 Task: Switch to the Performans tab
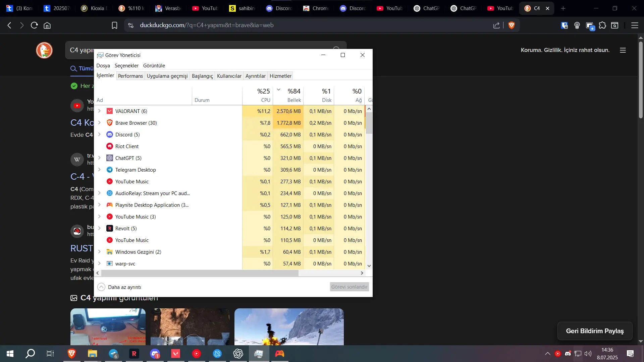(x=130, y=76)
